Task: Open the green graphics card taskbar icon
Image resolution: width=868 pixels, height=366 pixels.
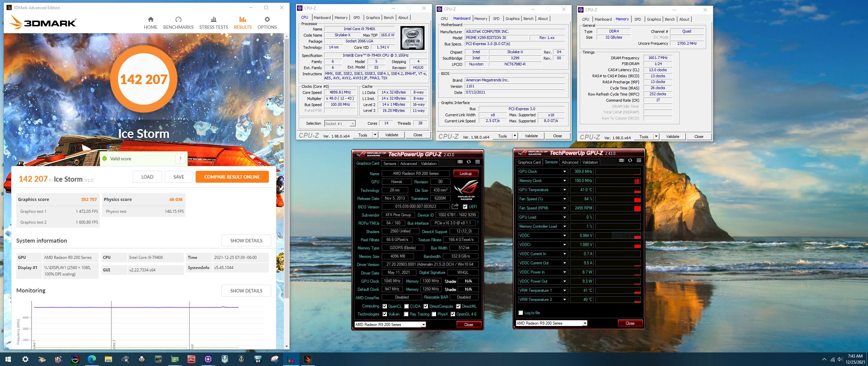Action: [175, 359]
